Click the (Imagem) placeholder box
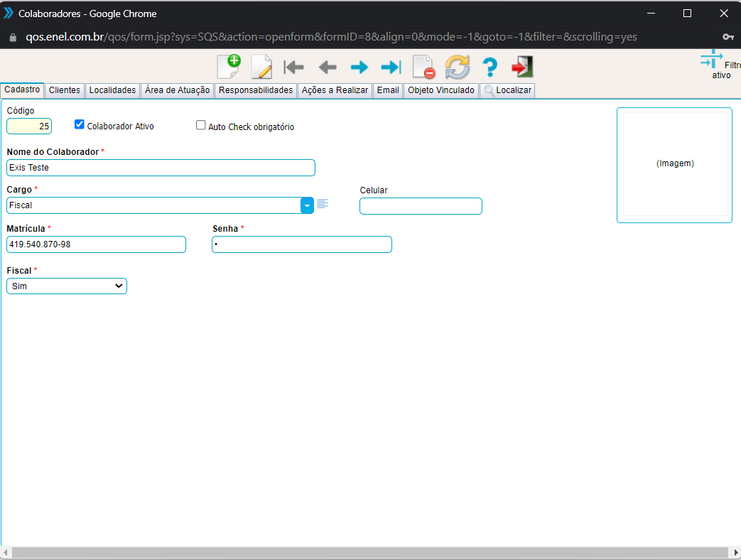The image size is (741, 560). pyautogui.click(x=674, y=164)
